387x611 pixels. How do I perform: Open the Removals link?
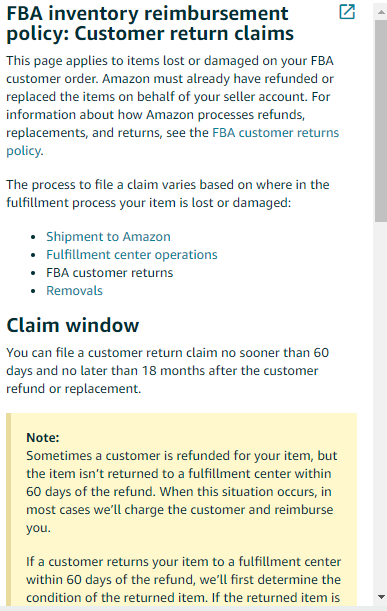pyautogui.click(x=74, y=290)
